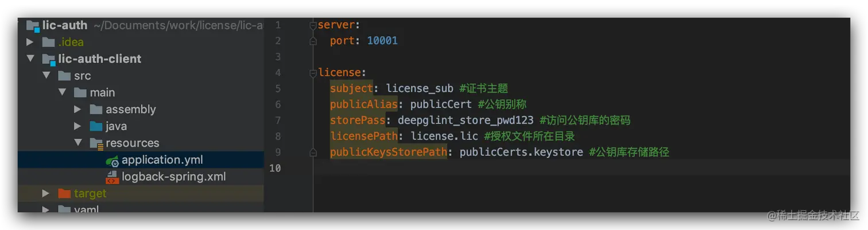The height and width of the screenshot is (230, 868).
Task: Click the comment #证书主题
Action: pyautogui.click(x=484, y=89)
